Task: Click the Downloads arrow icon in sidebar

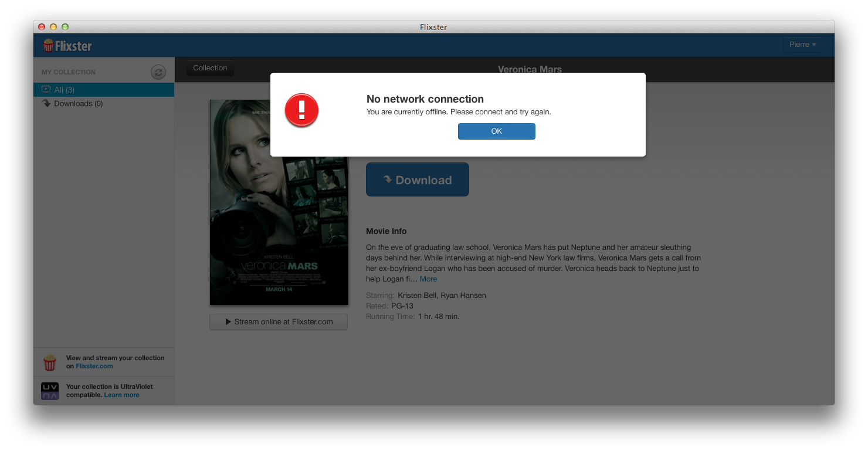Action: tap(46, 103)
